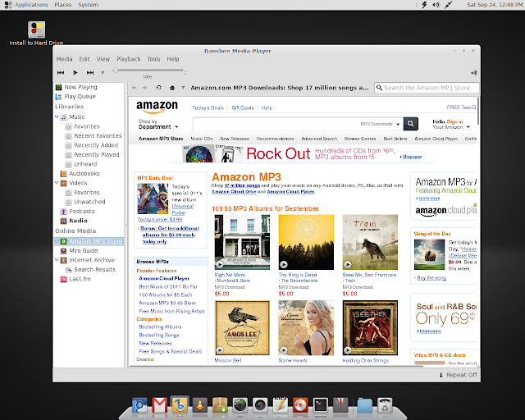The height and width of the screenshot is (420, 525).
Task: Click Sigh No More album cover
Action: [242, 242]
